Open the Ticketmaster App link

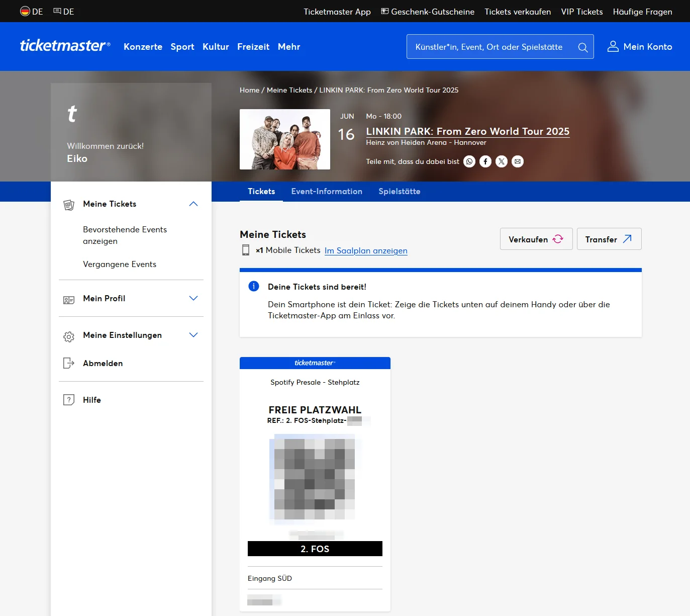tap(337, 12)
